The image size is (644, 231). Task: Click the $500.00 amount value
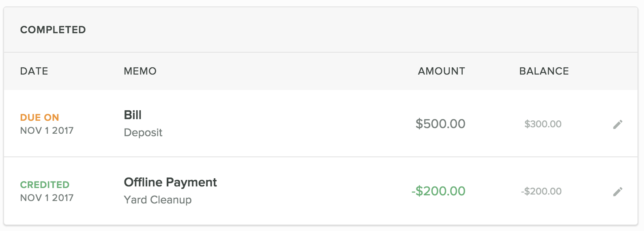point(440,124)
